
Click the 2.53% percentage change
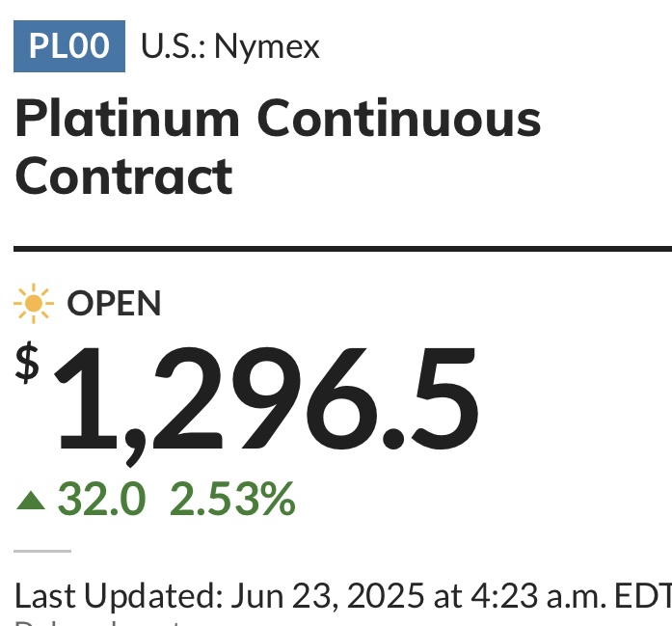232,499
